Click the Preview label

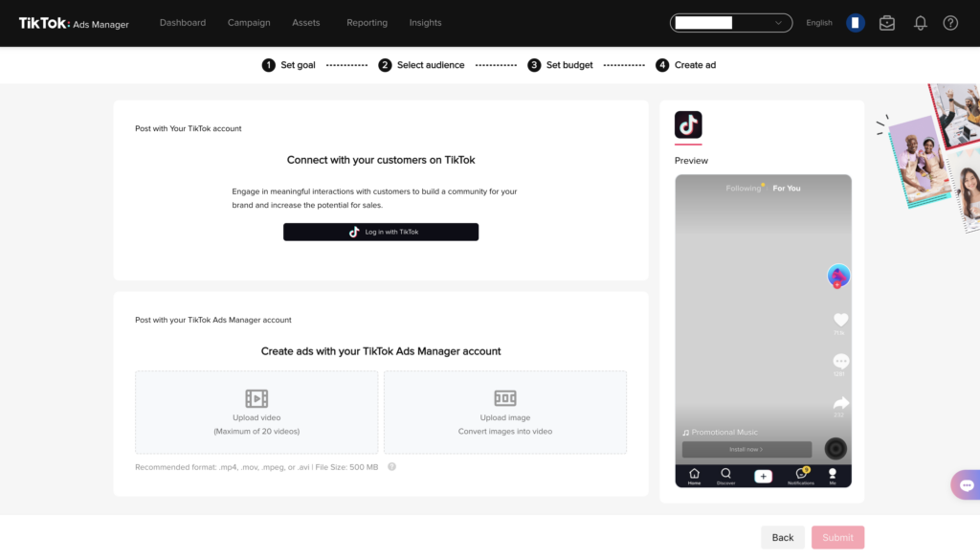click(x=691, y=161)
